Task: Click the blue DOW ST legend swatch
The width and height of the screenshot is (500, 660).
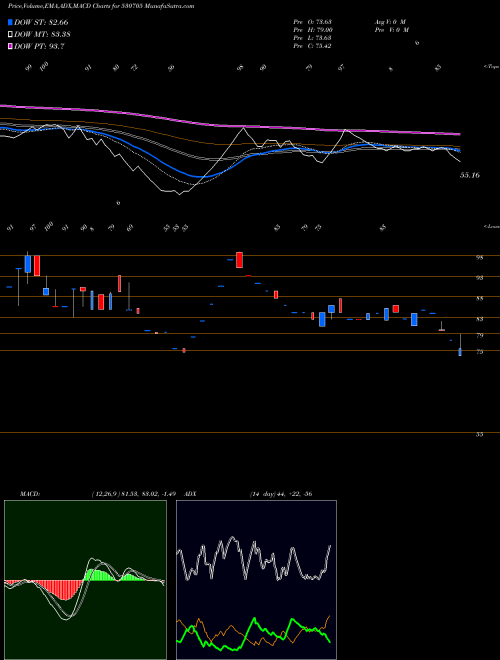Action: coord(10,22)
